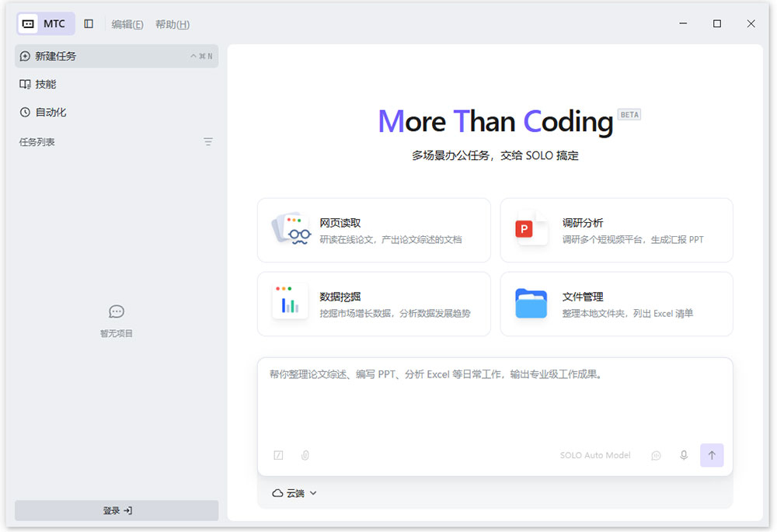Viewport: 777px width, 532px height.
Task: Click the 多场景办公任务，交给 SOLO 搞定 subtitle
Action: [x=495, y=155]
